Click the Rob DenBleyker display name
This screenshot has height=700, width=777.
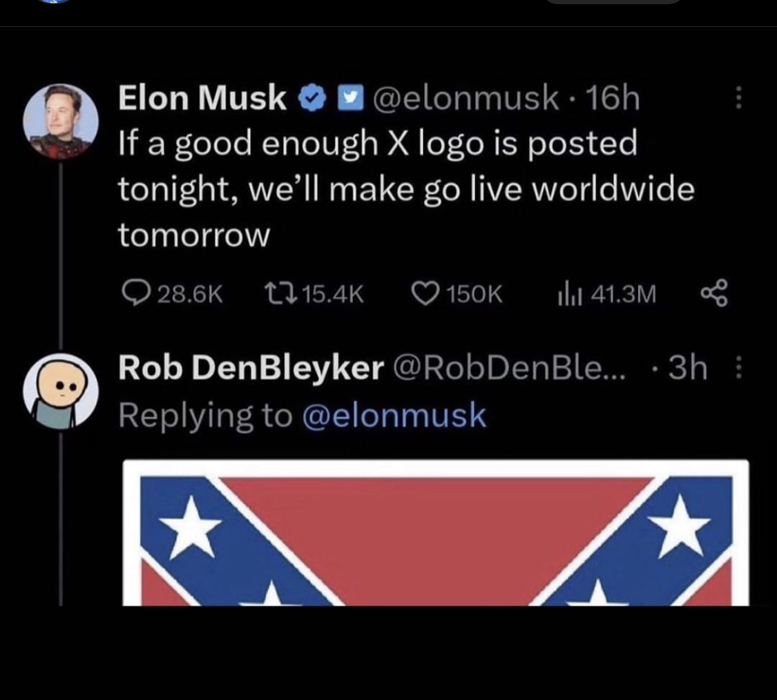251,368
